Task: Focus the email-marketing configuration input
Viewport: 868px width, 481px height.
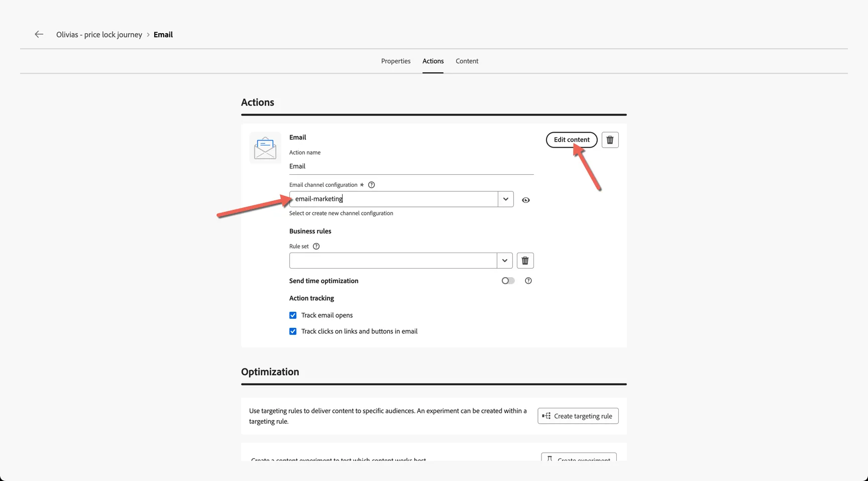Action: click(393, 199)
